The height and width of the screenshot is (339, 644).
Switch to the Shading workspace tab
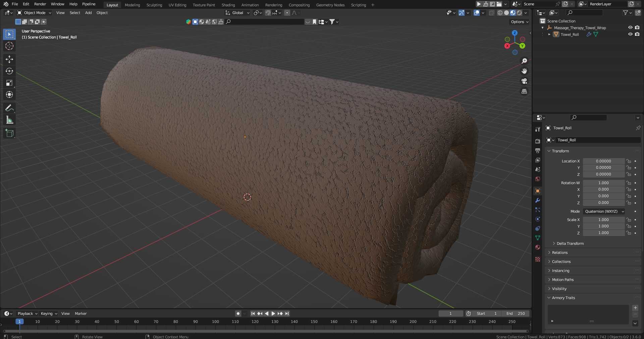(228, 5)
